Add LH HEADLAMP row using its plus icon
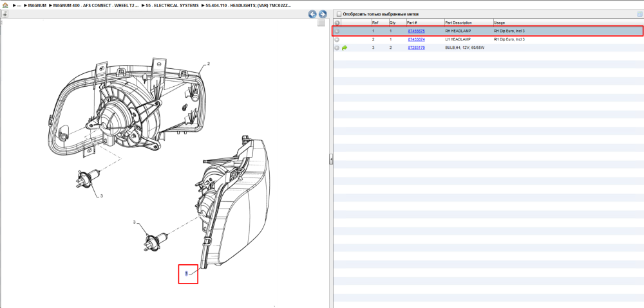This screenshot has height=308, width=644. (337, 39)
